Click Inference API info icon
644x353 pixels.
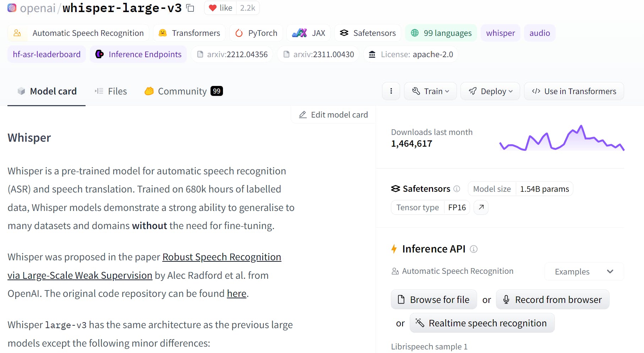[474, 249]
